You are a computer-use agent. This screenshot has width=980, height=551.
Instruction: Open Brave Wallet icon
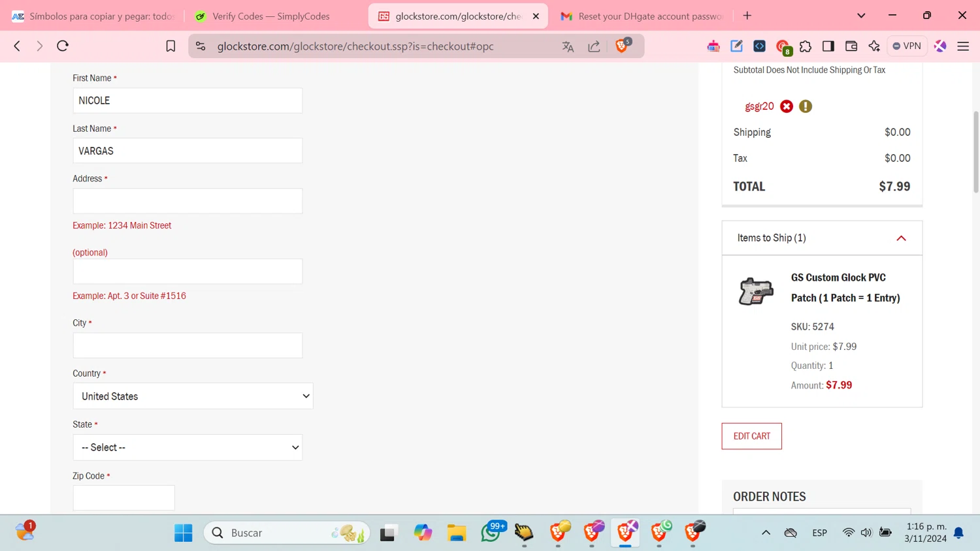coord(851,46)
